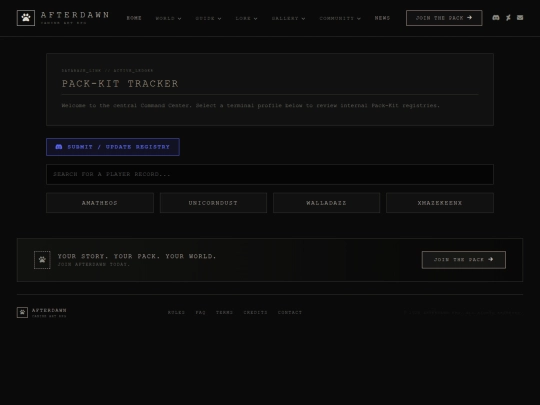
Task: Open the Terms footer link
Action: [x=225, y=312]
